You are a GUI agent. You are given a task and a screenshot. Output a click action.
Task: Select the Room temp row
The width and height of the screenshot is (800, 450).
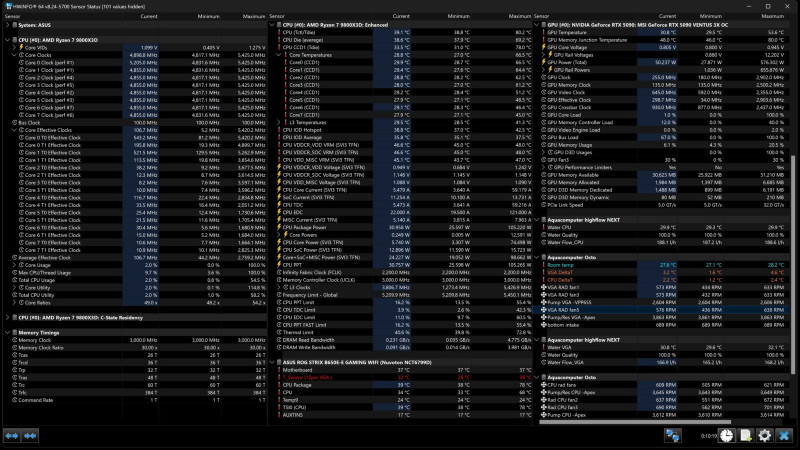[x=660, y=265]
